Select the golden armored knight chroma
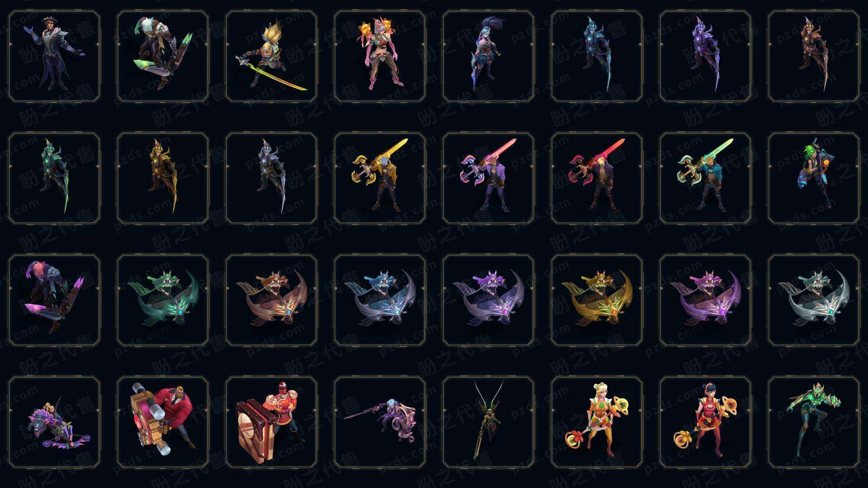The image size is (868, 488). (163, 178)
